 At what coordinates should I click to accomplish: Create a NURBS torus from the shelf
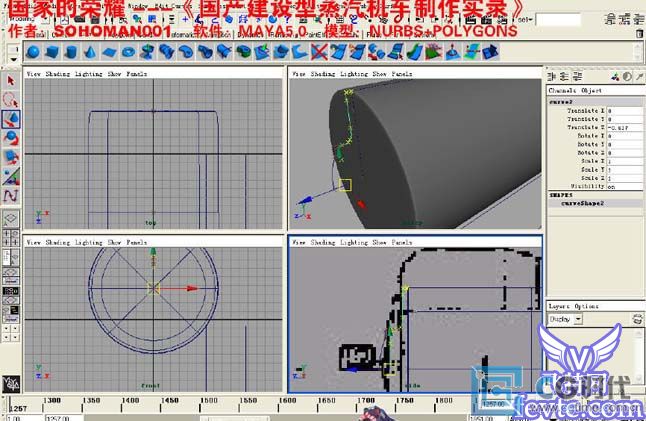129,52
